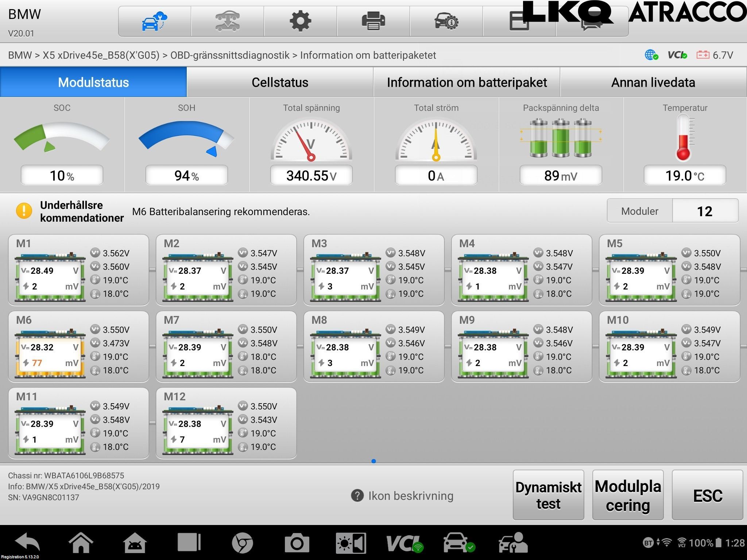The width and height of the screenshot is (747, 560).
Task: Print the current battery report
Action: [373, 21]
